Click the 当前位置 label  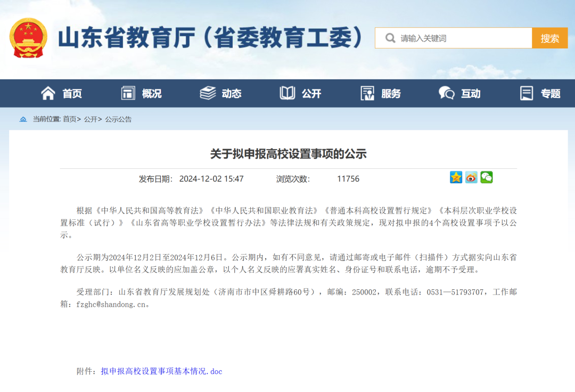[x=46, y=119]
